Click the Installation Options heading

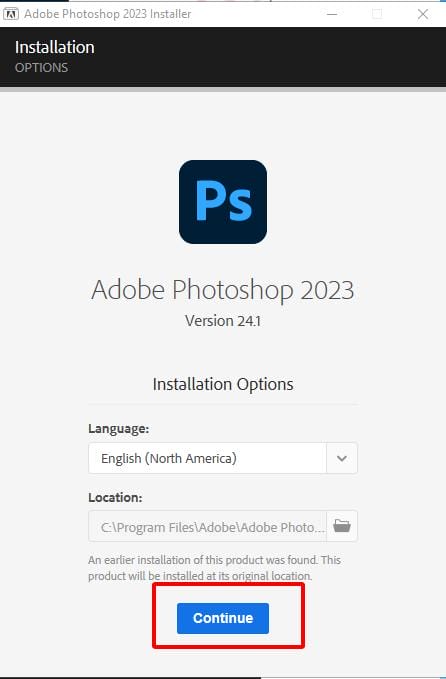pos(223,384)
